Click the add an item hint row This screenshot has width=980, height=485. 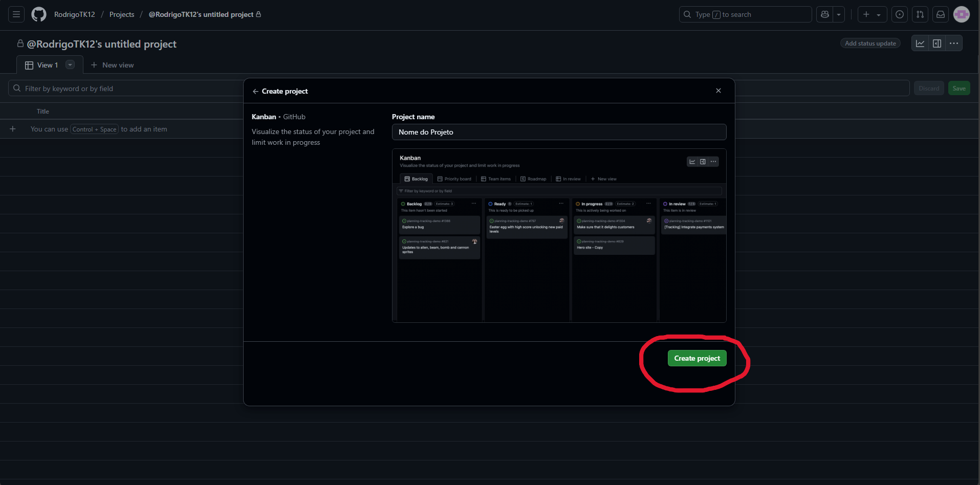(99, 129)
